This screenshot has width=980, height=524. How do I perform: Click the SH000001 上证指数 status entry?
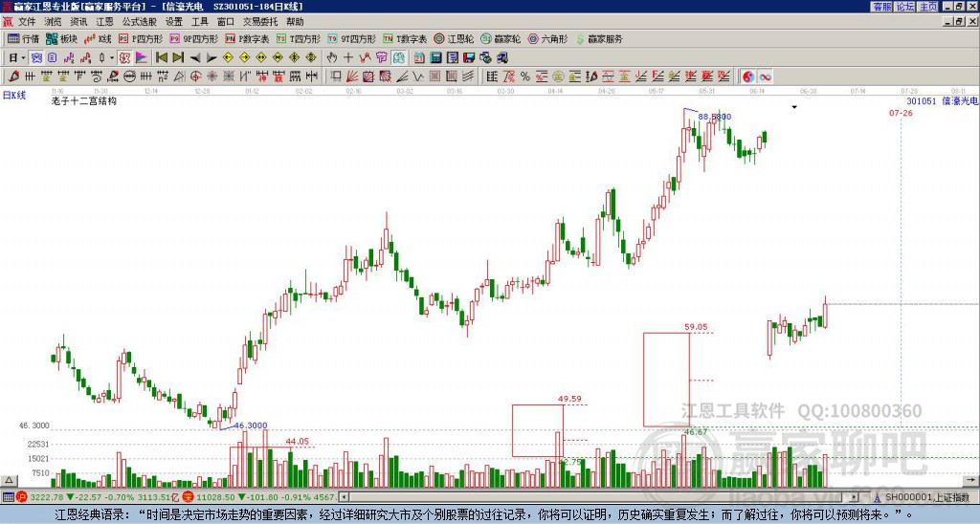[x=926, y=497]
